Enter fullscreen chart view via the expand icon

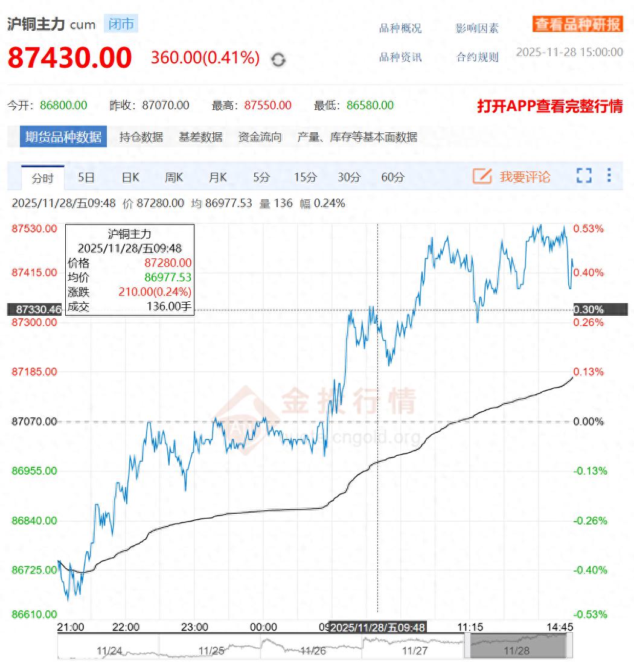pyautogui.click(x=583, y=176)
